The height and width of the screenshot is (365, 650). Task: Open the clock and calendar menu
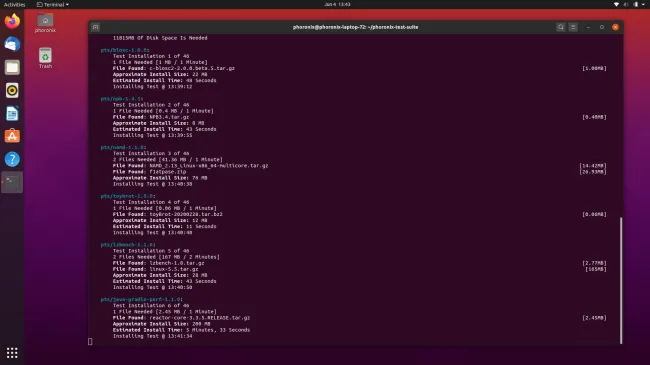[337, 5]
